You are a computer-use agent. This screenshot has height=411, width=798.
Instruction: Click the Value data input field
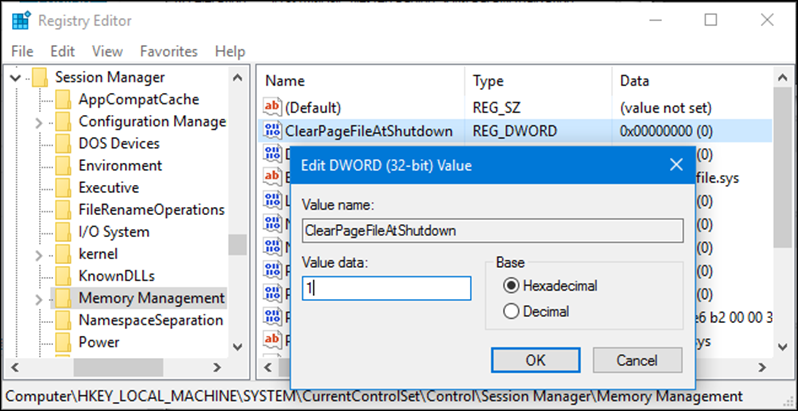coord(386,288)
